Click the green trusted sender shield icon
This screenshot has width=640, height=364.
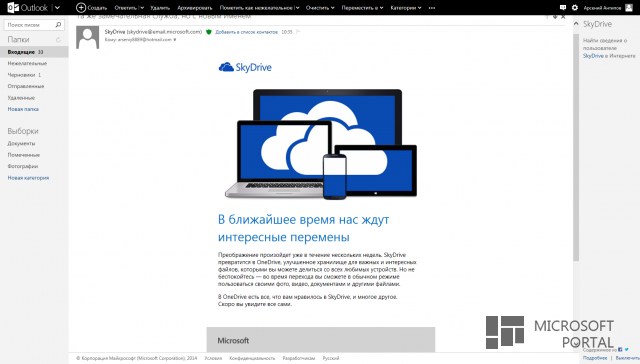209,32
